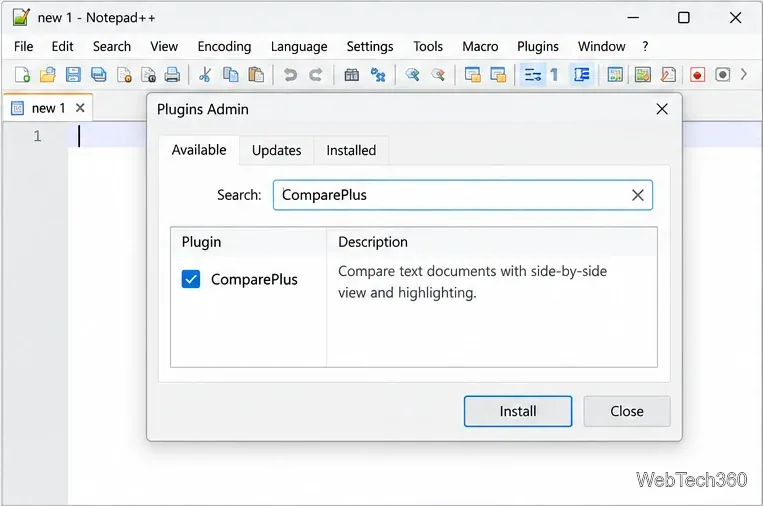Open the File menu

[23, 46]
